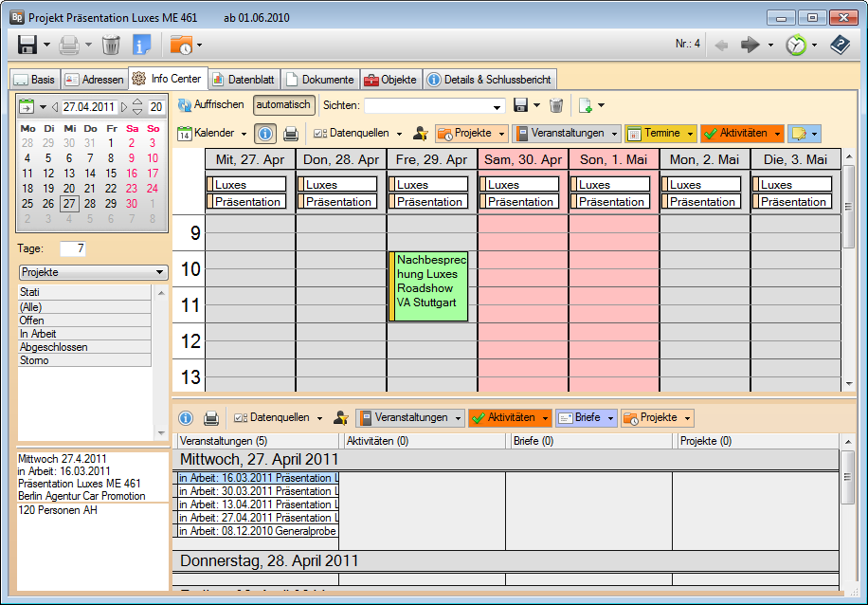
Task: Click the Auffrischen refresh icon
Action: tap(186, 105)
